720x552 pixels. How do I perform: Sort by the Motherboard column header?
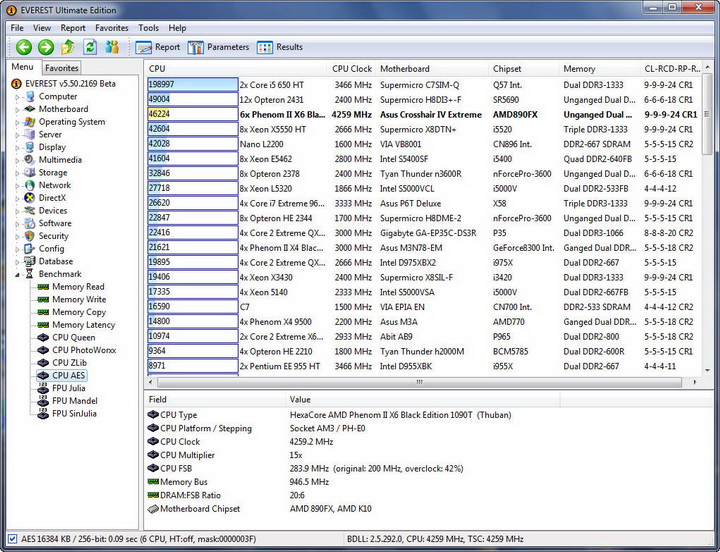(x=432, y=69)
